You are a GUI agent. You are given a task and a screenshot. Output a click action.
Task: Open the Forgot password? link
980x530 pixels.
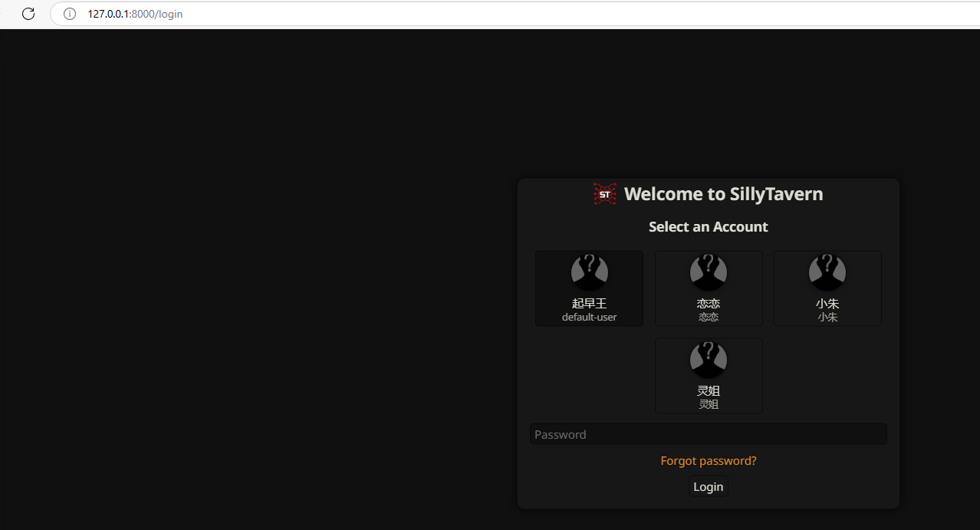(x=709, y=461)
